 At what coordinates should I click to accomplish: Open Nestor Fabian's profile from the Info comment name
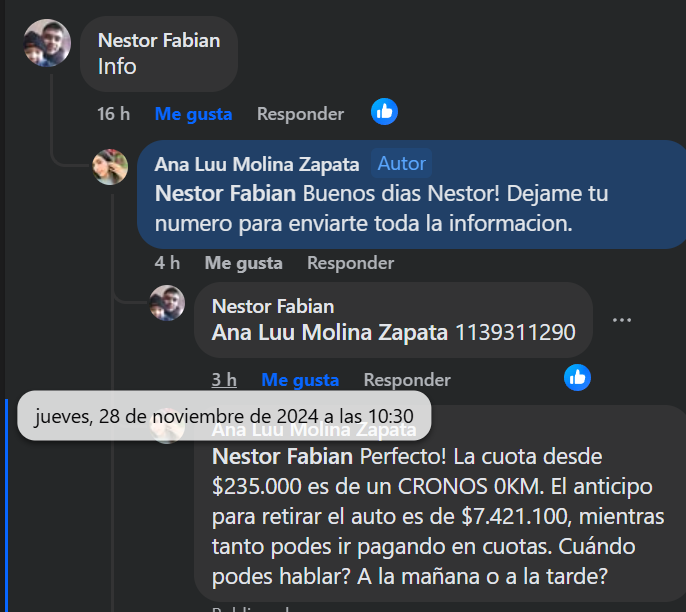pos(159,40)
